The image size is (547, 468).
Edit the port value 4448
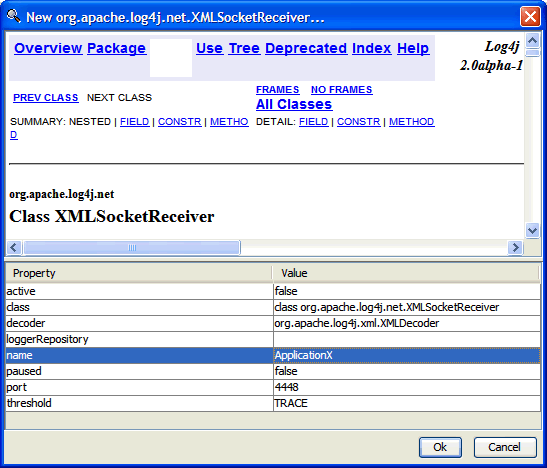click(x=407, y=387)
